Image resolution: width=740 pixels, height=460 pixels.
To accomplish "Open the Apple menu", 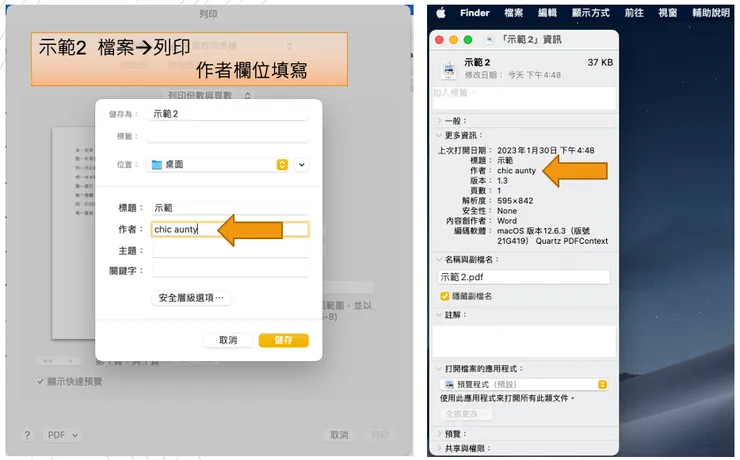I will pos(441,13).
